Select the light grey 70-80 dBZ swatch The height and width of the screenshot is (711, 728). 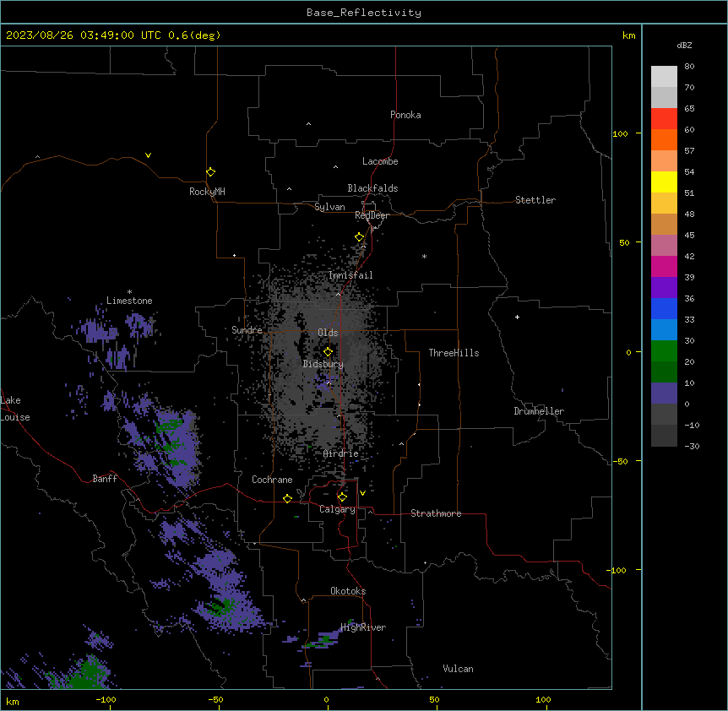pyautogui.click(x=664, y=77)
